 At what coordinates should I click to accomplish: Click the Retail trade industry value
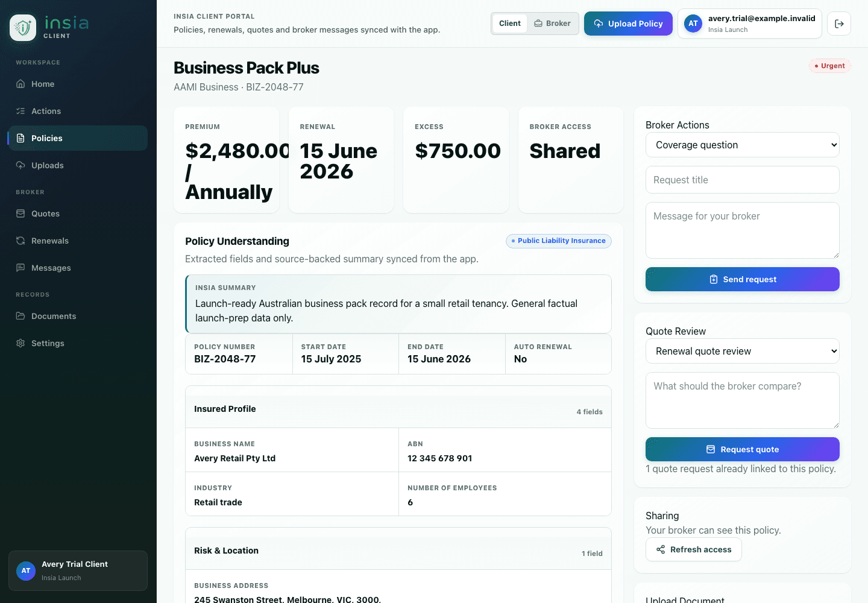point(218,502)
